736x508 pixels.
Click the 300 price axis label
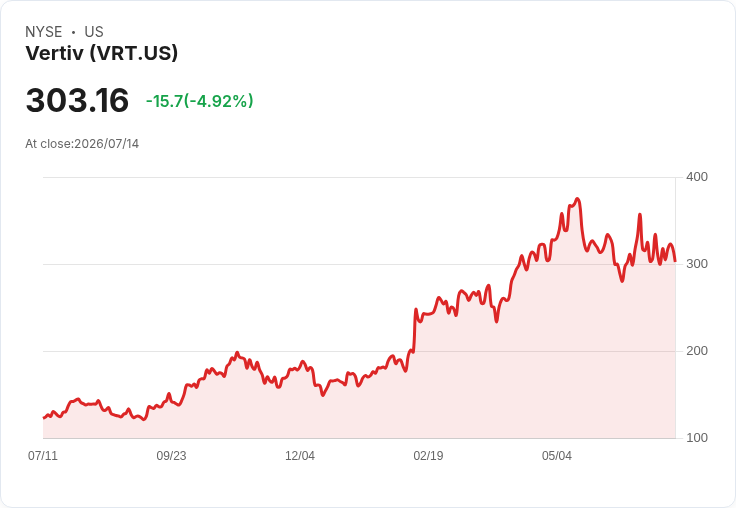(x=697, y=264)
